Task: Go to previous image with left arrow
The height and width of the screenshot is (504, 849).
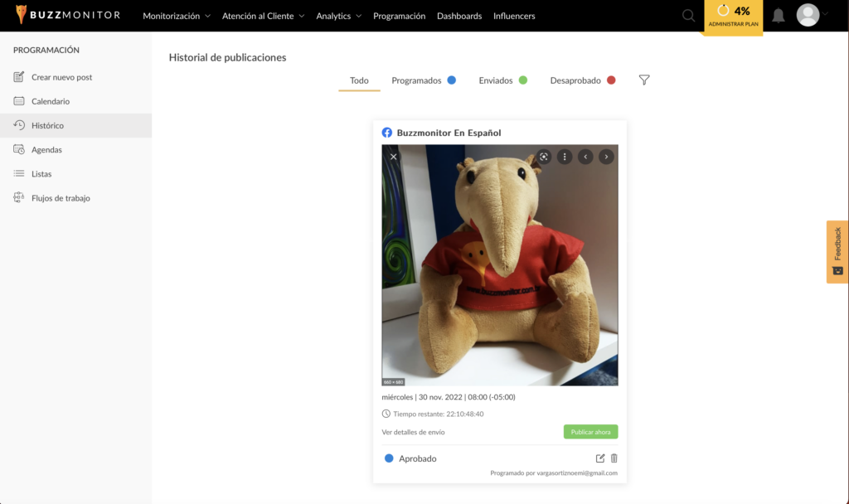Action: 585,157
